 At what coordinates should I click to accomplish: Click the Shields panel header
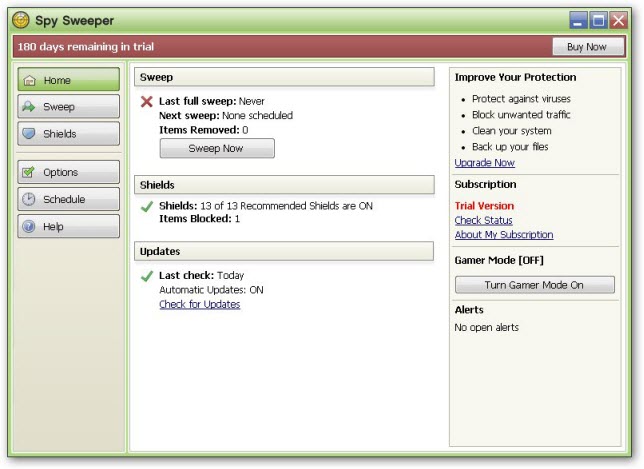284,185
